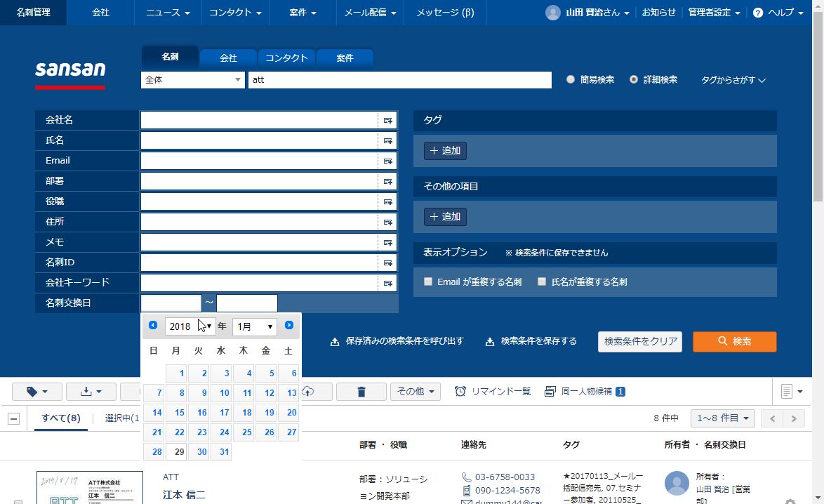This screenshot has height=504, width=824.
Task: Open the download icon dropdown
Action: tap(91, 392)
